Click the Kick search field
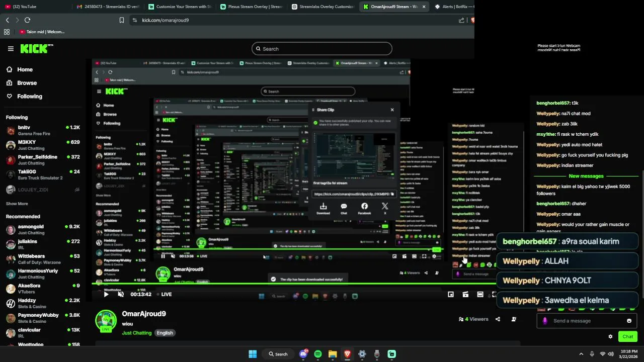 pyautogui.click(x=322, y=49)
